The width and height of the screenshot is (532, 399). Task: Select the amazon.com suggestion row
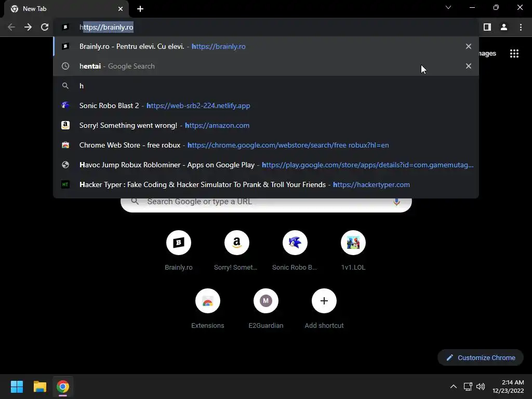pos(266,125)
